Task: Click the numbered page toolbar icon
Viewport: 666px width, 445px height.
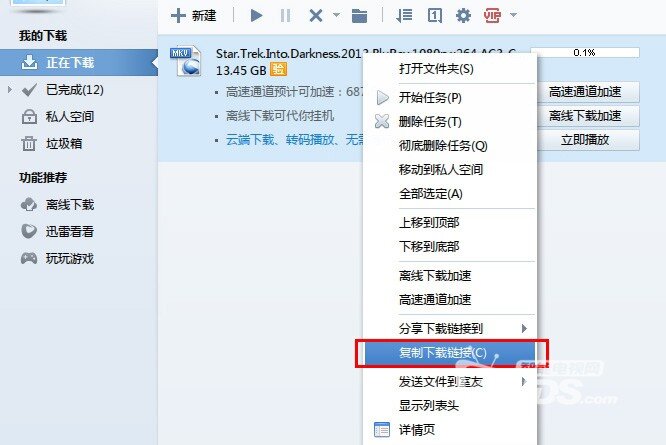Action: pos(435,16)
